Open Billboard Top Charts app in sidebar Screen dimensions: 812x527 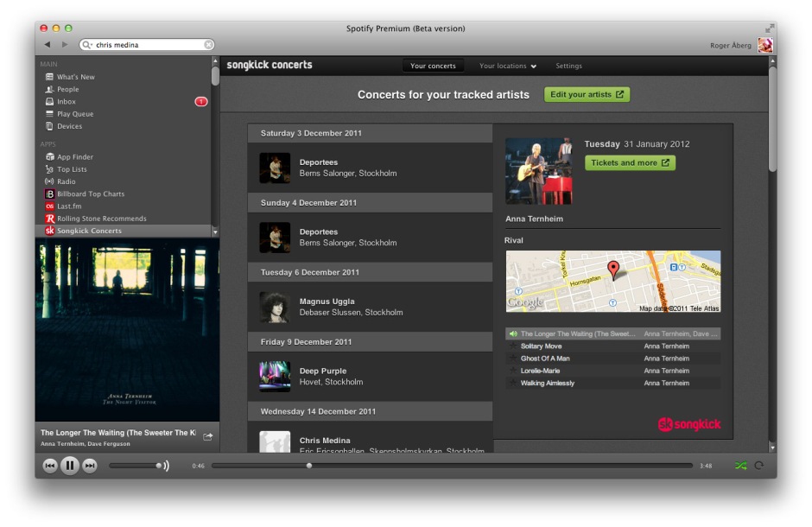tap(90, 194)
